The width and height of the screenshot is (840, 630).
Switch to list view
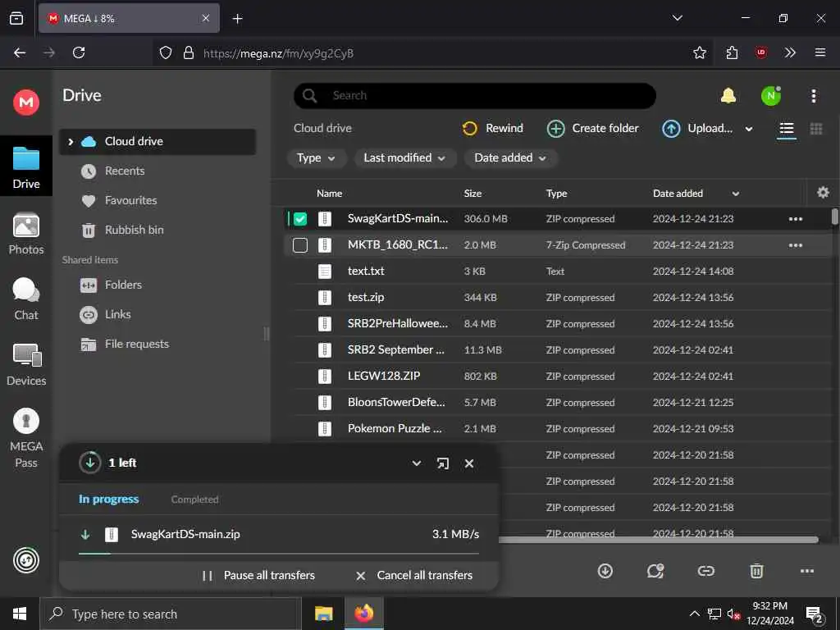coord(787,129)
